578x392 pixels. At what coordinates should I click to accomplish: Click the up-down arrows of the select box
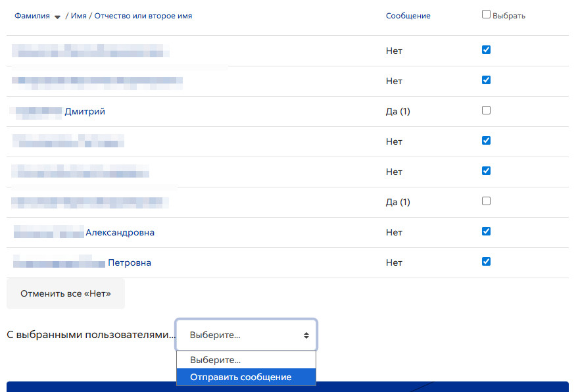pyautogui.click(x=306, y=335)
